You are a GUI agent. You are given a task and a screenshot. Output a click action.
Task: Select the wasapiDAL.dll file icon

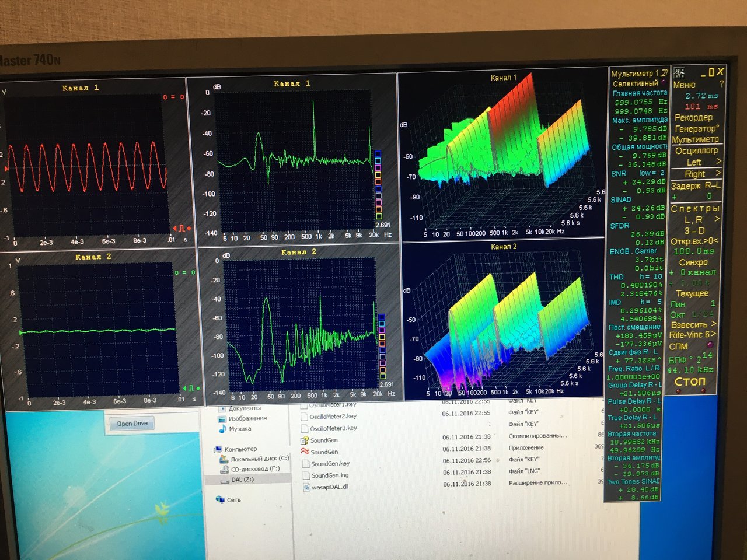(x=306, y=487)
